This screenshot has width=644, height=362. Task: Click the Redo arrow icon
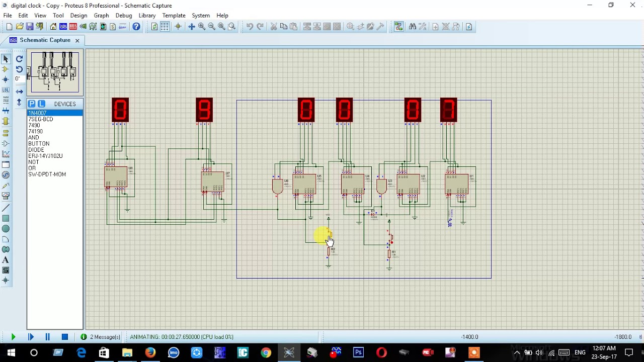pos(260,27)
